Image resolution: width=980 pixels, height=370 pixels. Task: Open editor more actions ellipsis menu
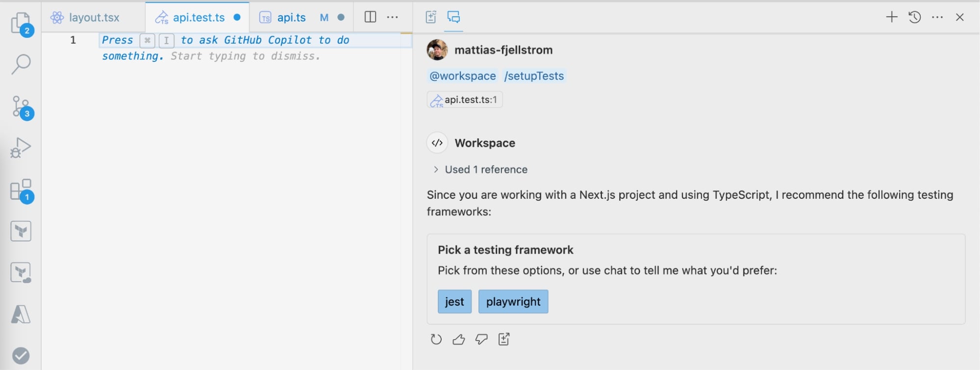(393, 18)
